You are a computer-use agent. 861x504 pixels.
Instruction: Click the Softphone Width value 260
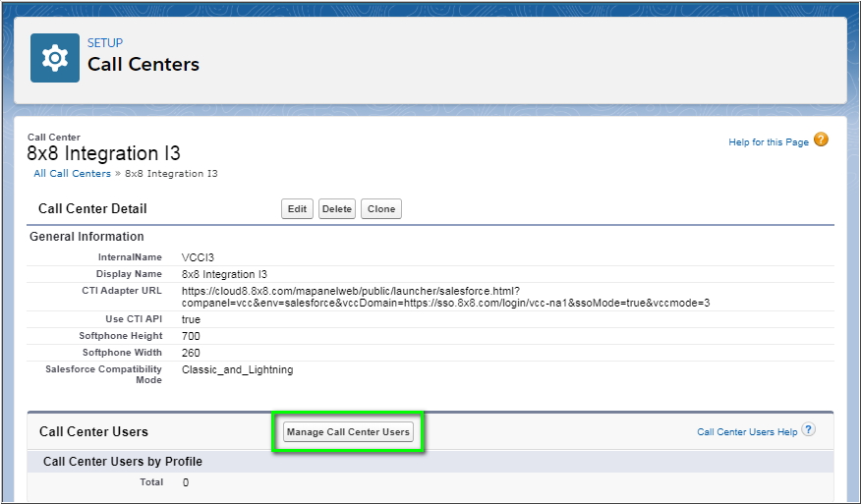tap(191, 353)
